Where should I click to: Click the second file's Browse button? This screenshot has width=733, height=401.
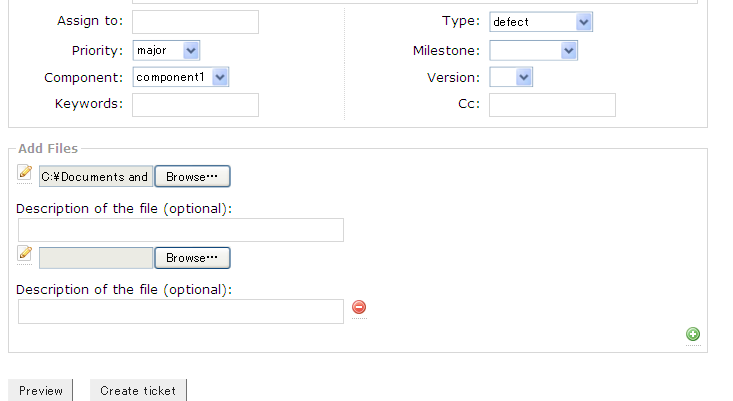click(x=192, y=258)
